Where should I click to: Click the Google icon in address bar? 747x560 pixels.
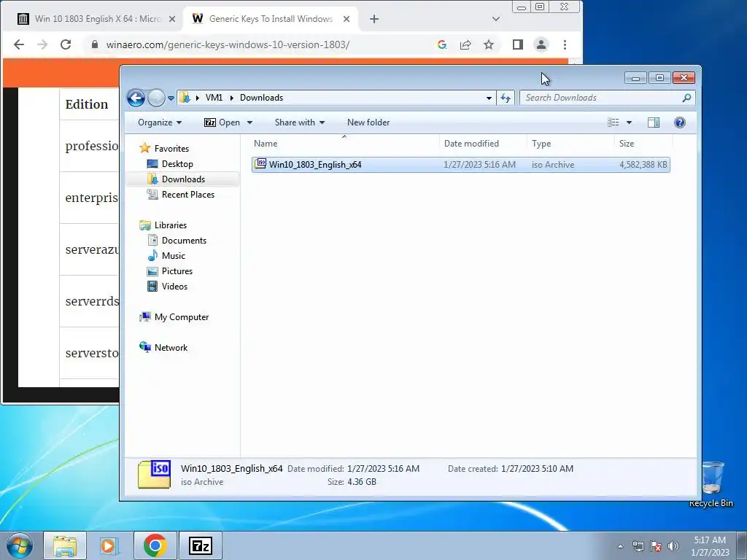(441, 44)
